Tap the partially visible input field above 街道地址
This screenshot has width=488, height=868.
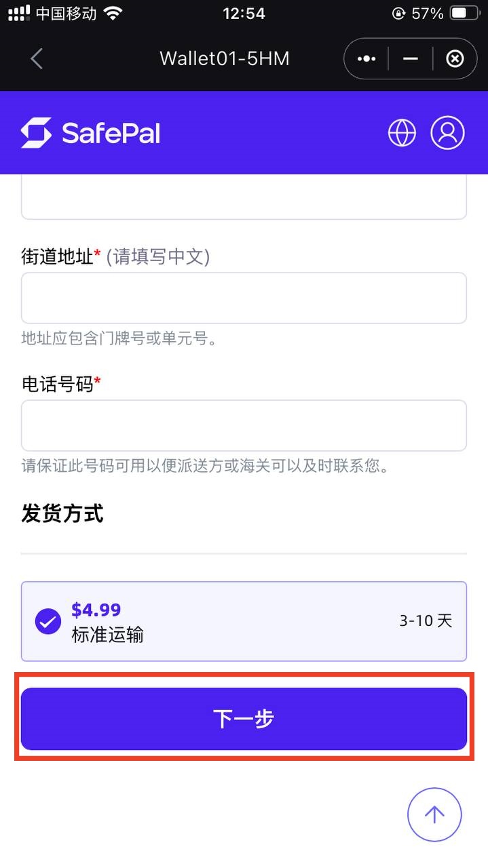click(x=244, y=198)
